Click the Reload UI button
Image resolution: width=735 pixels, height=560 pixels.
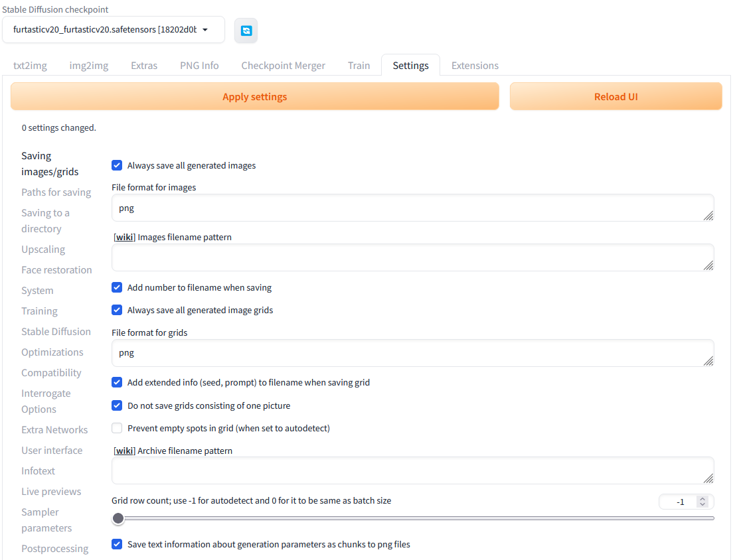[616, 96]
